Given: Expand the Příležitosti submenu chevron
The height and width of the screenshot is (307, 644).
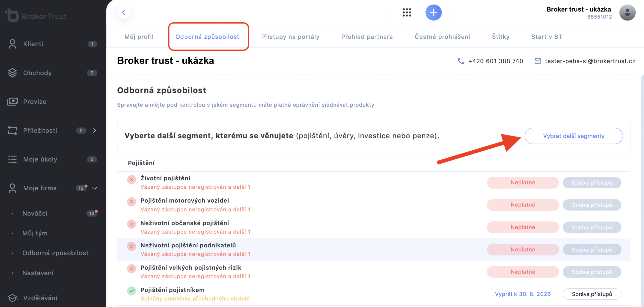Looking at the screenshot, I should [95, 130].
